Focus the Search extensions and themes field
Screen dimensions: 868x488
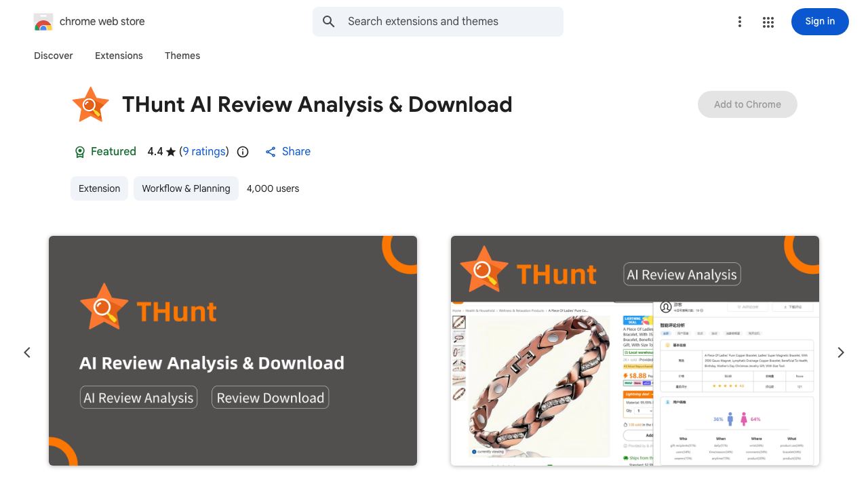coord(438,22)
